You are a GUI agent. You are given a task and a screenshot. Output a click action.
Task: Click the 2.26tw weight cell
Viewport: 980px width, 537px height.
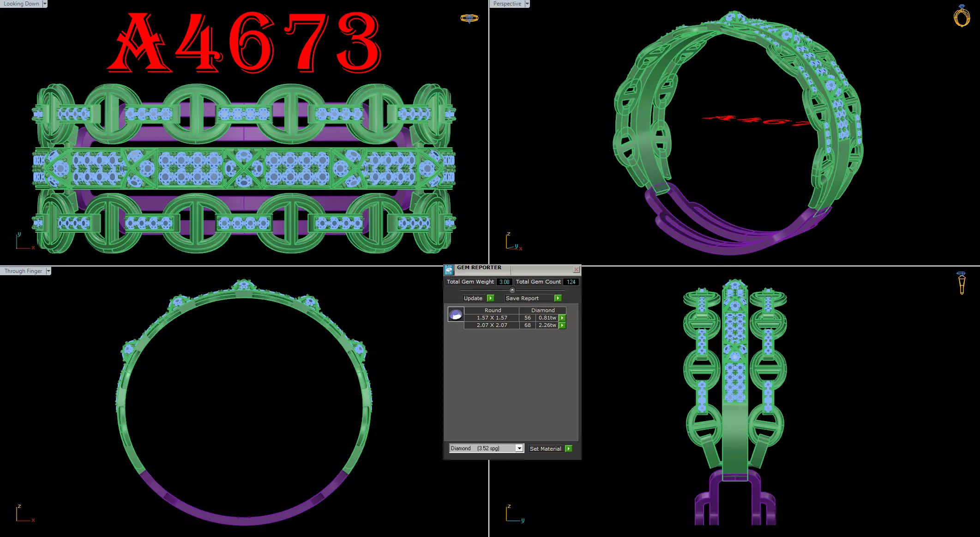(x=547, y=325)
